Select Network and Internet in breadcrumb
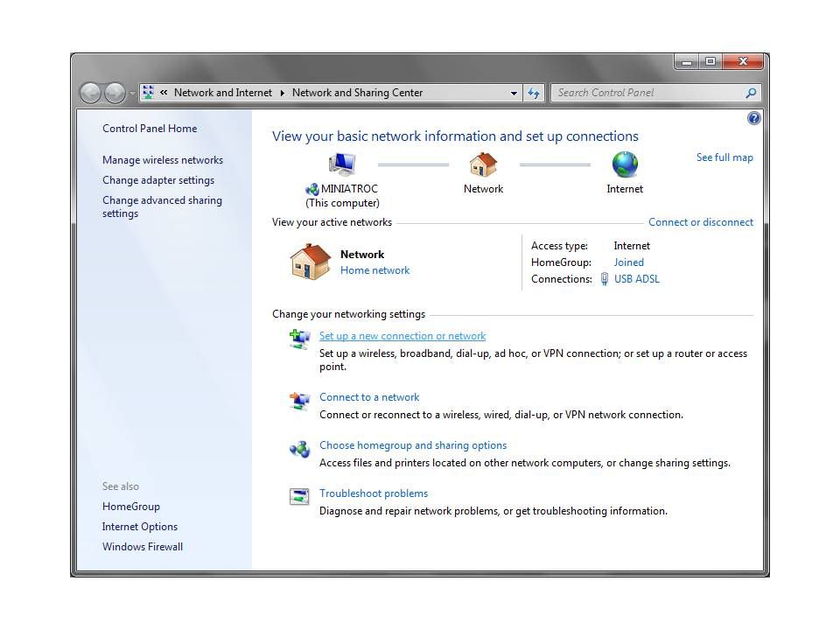Screen dimensions: 840x630 (x=223, y=93)
